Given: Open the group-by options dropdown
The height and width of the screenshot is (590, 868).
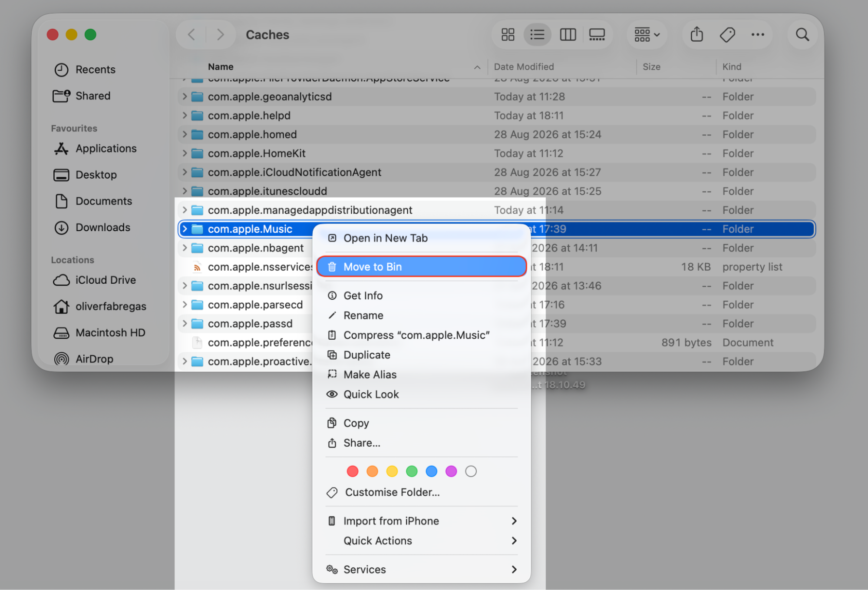Looking at the screenshot, I should coord(647,34).
